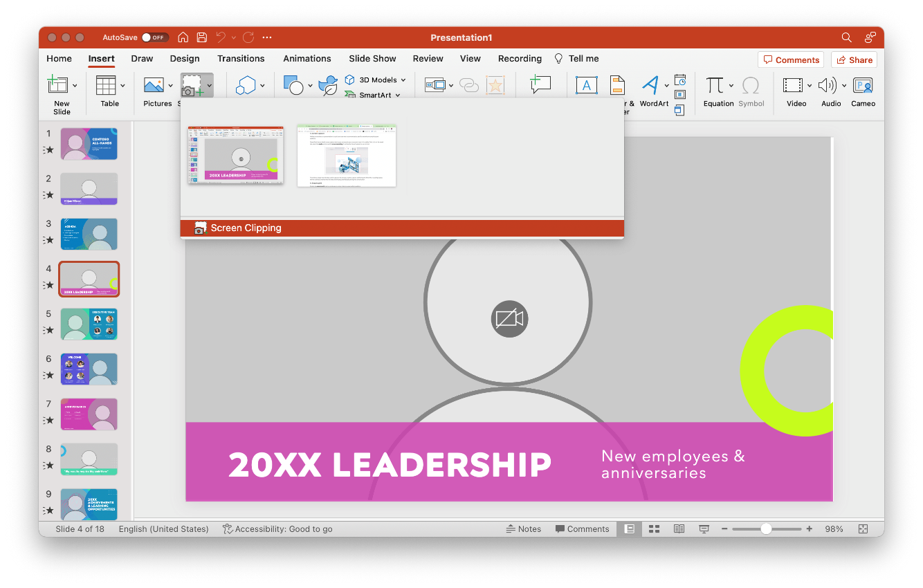Click the title bar Home icon
This screenshot has height=588, width=923.
pos(183,37)
